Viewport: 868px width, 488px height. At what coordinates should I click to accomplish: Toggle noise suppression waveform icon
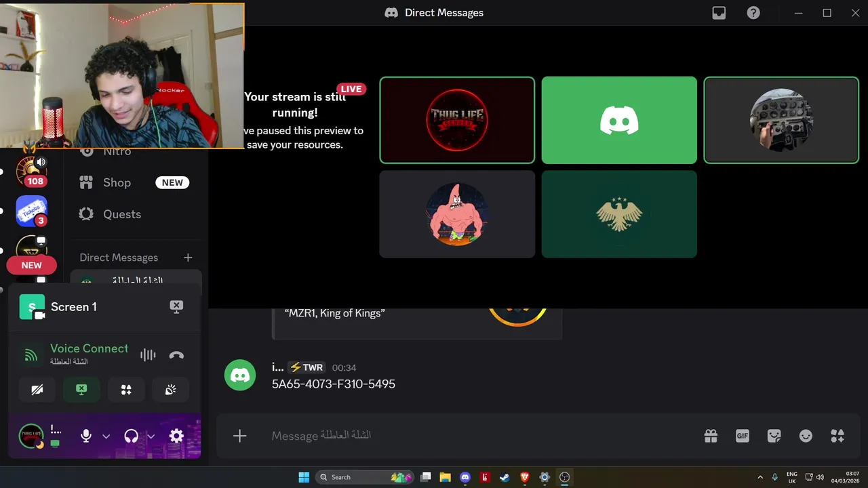[x=147, y=354]
